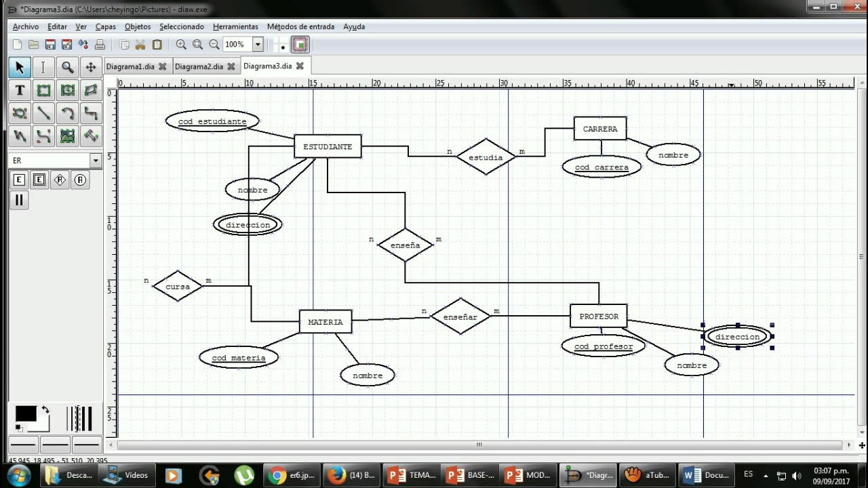
Task: Select the Line tool
Action: tap(43, 113)
